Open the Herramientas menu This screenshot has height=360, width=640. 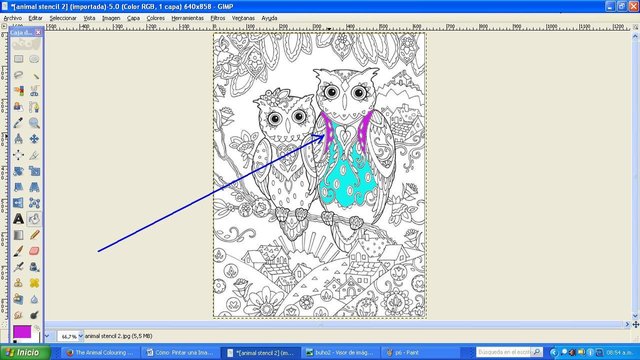[187, 18]
